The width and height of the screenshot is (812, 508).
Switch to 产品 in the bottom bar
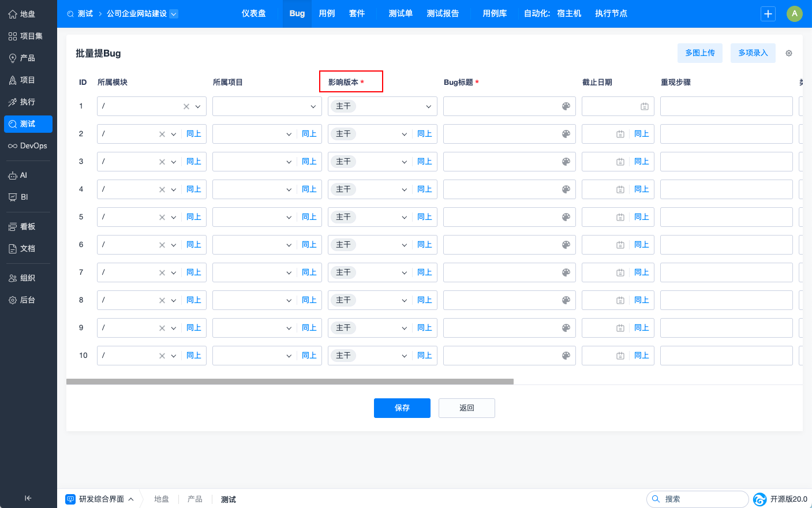[195, 499]
